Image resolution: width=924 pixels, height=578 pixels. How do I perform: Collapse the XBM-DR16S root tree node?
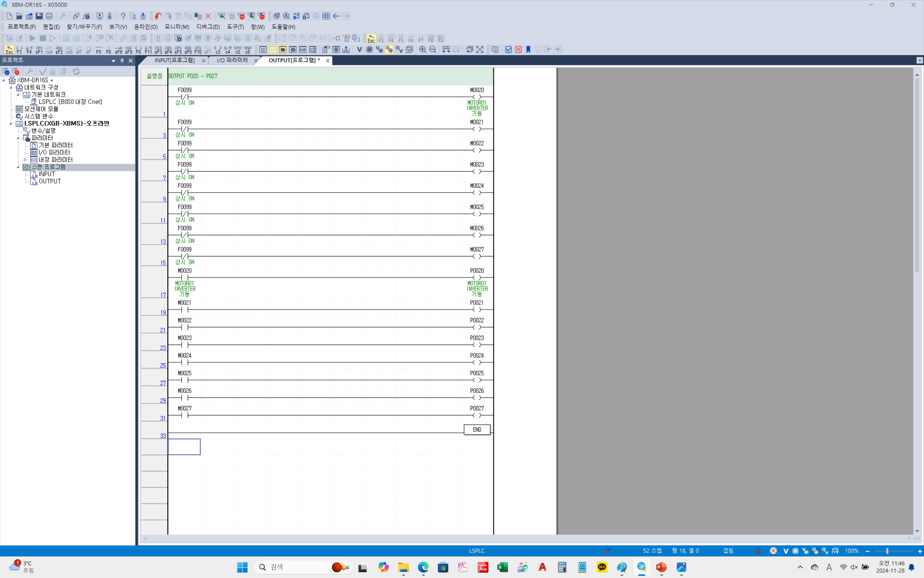4,80
